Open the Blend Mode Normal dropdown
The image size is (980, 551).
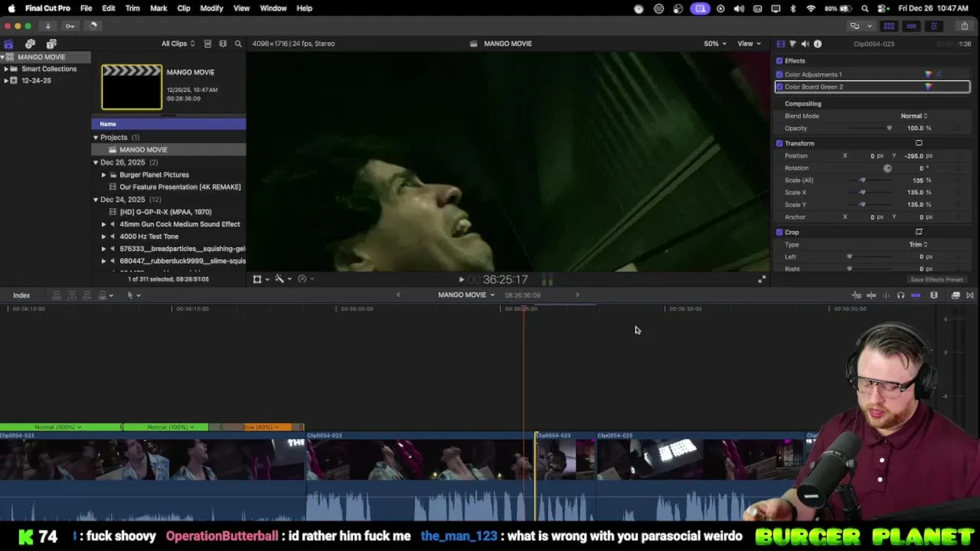point(914,116)
